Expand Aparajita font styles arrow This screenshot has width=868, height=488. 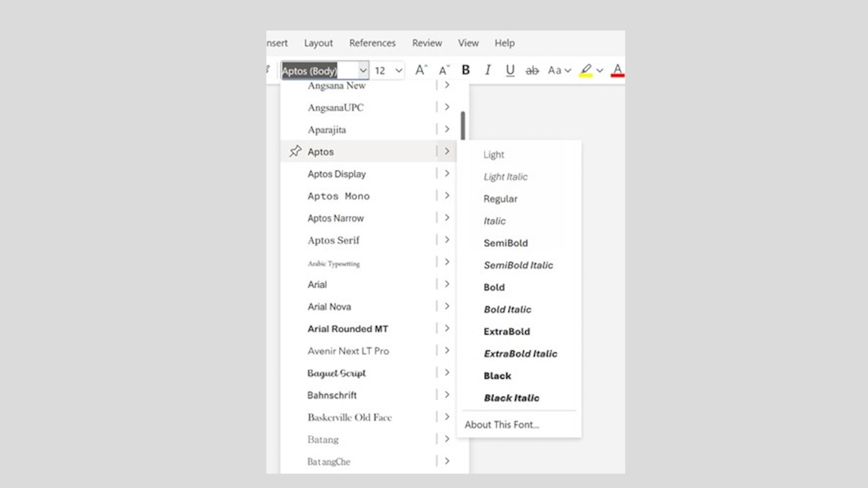[x=447, y=129]
